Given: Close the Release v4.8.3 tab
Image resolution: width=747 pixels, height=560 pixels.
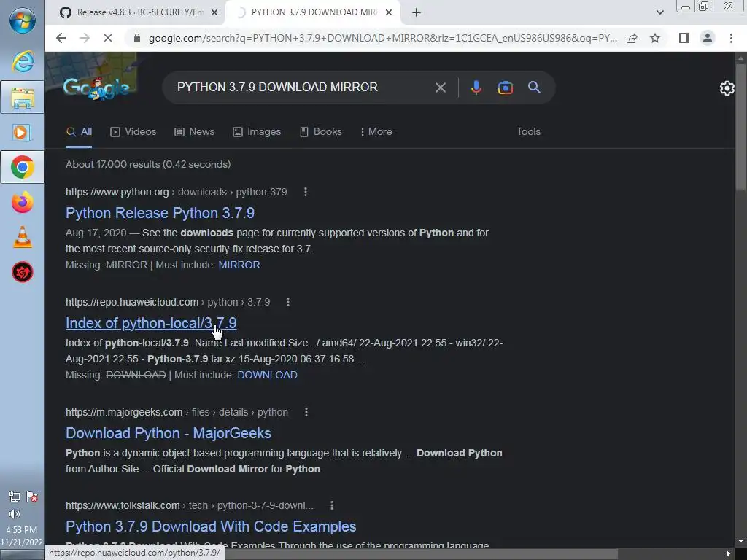Looking at the screenshot, I should click(214, 12).
